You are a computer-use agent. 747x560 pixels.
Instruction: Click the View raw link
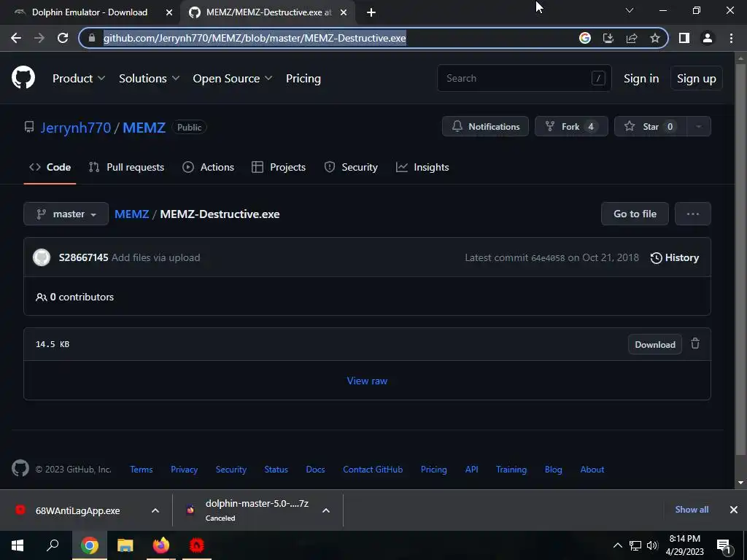(367, 381)
